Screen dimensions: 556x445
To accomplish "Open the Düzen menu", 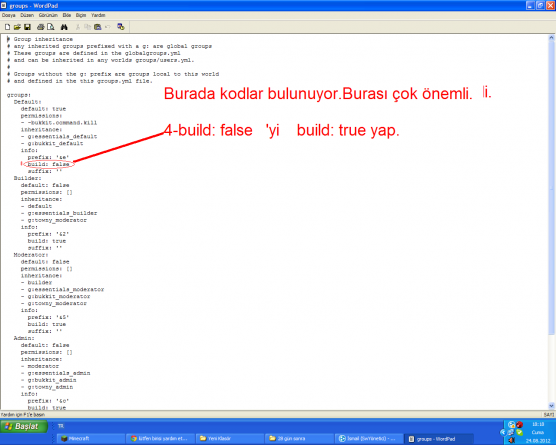I will pyautogui.click(x=27, y=15).
